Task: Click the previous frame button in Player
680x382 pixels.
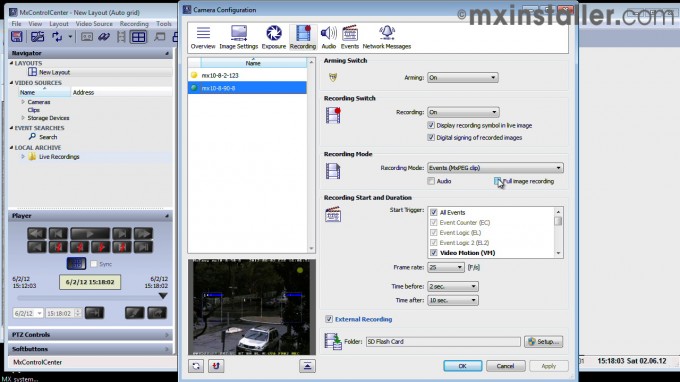Action: (58, 234)
